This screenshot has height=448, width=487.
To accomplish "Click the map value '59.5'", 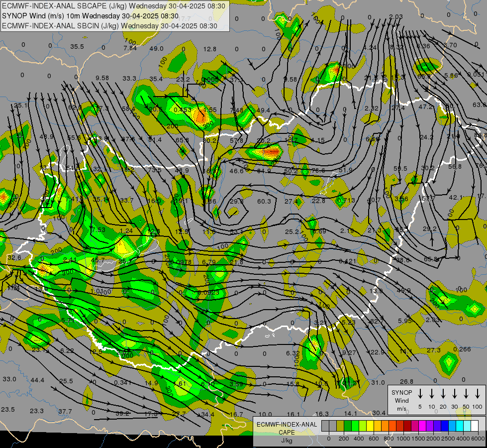I will [x=400, y=169].
